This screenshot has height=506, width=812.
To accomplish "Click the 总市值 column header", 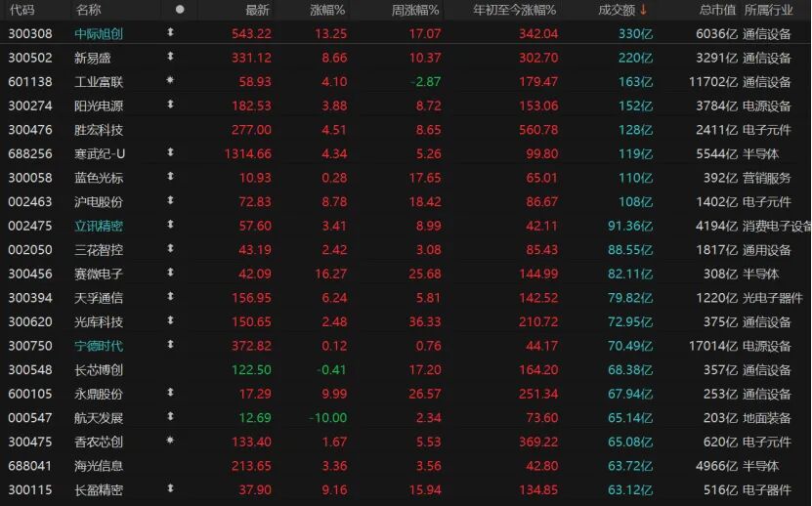I will click(717, 10).
